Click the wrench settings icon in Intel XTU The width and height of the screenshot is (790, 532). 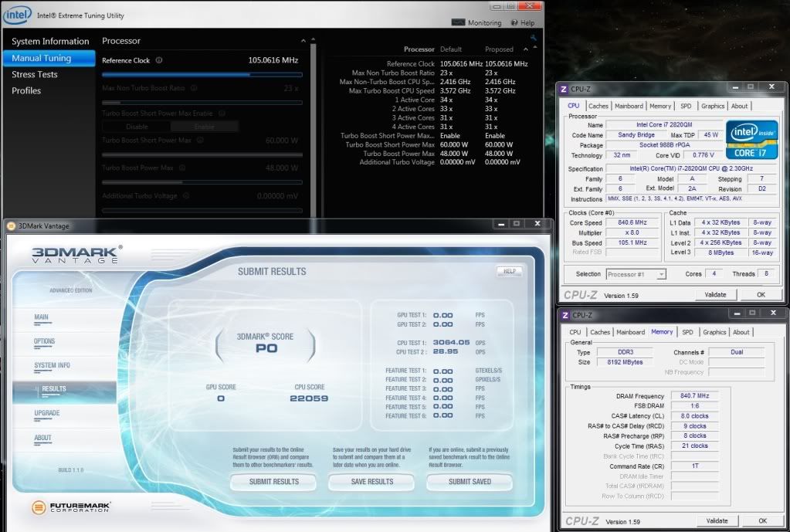533,38
